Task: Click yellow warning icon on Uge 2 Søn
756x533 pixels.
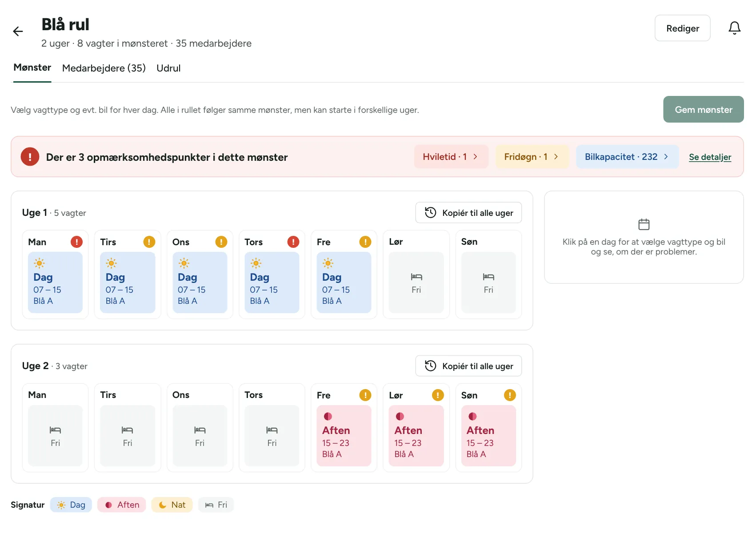Action: coord(510,395)
